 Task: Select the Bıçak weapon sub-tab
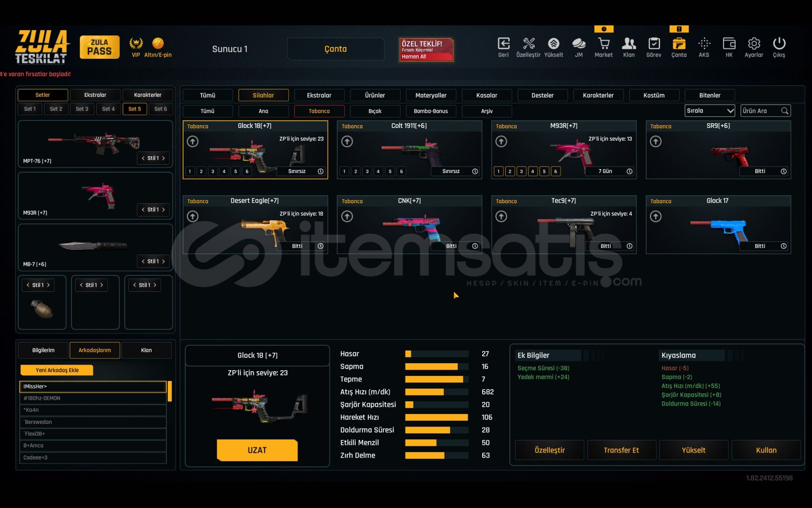click(375, 111)
